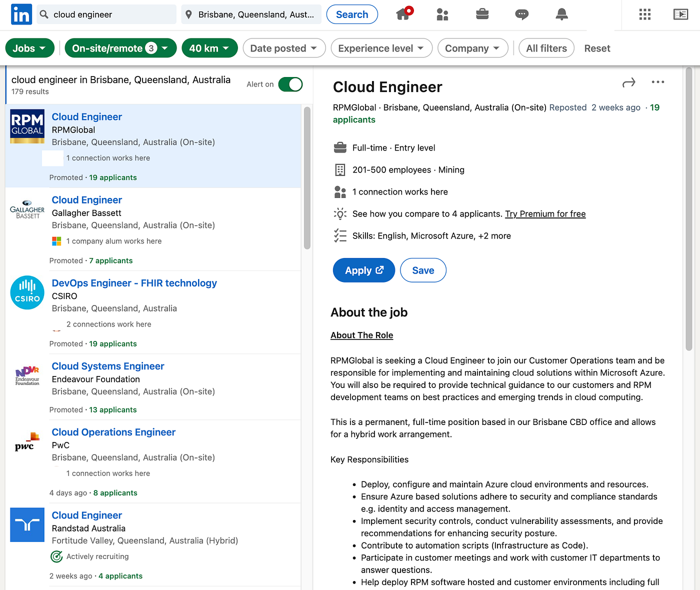Open My Network people icon

(442, 14)
